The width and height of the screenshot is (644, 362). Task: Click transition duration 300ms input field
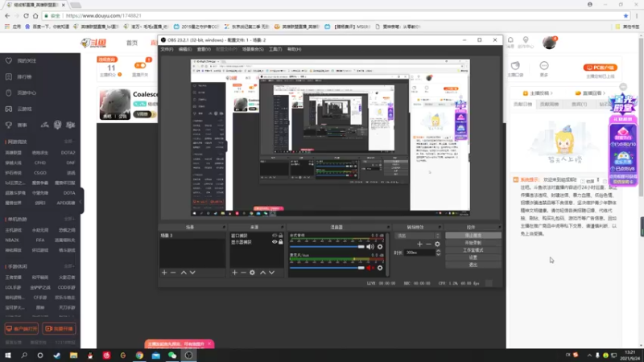(419, 253)
